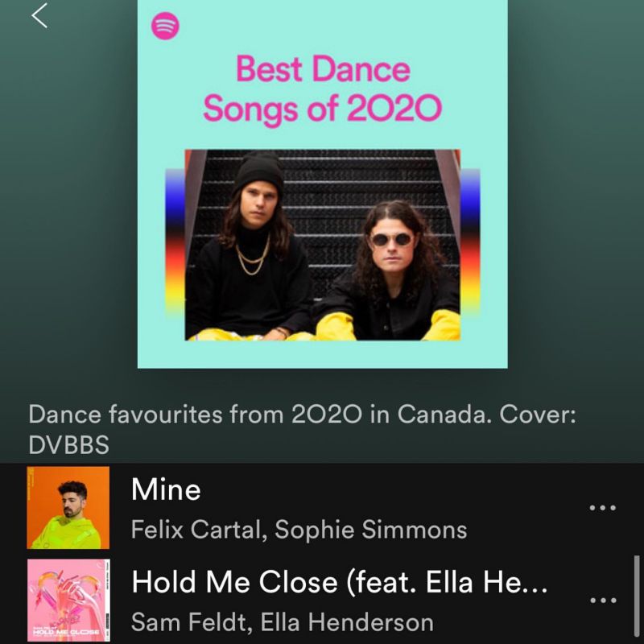This screenshot has width=644, height=644.
Task: Click the vertical scrollbar beside the tracks
Action: tap(637, 597)
